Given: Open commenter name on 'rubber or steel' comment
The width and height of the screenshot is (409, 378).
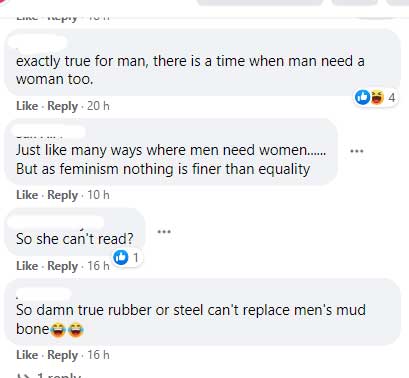Looking at the screenshot, I should pos(43,294).
